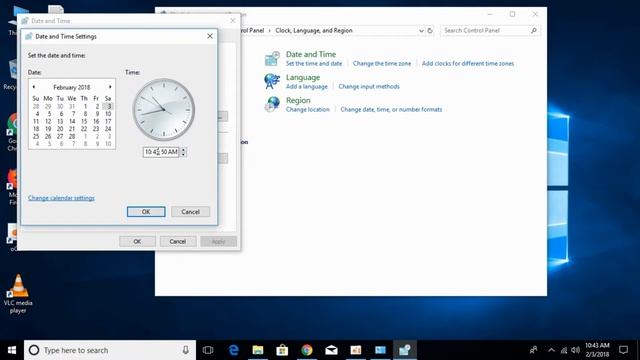Select February 24 in the calendar

pos(108,129)
